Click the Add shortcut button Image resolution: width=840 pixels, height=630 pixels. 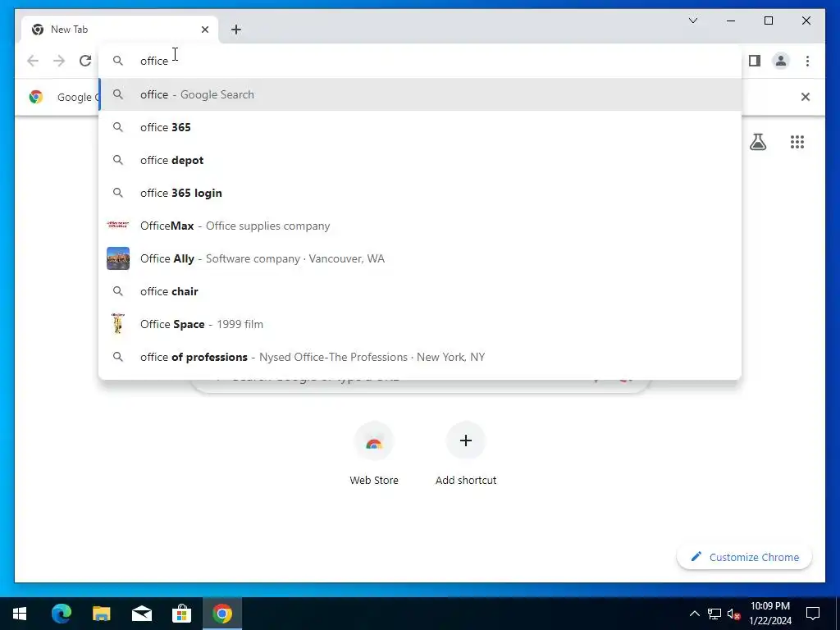pyautogui.click(x=466, y=454)
